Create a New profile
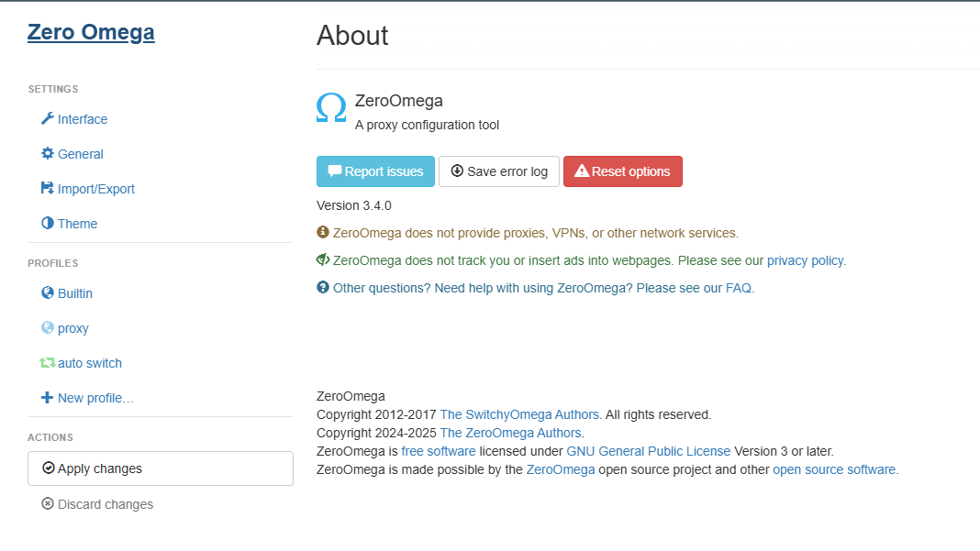The height and width of the screenshot is (551, 980). [x=95, y=398]
